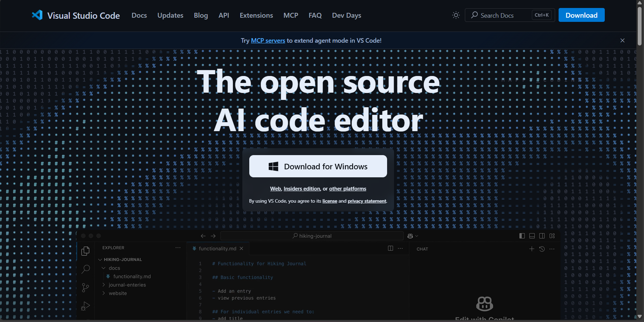Viewport: 644px width, 322px height.
Task: Click the Copilot icon in the title bar
Action: coord(411,236)
